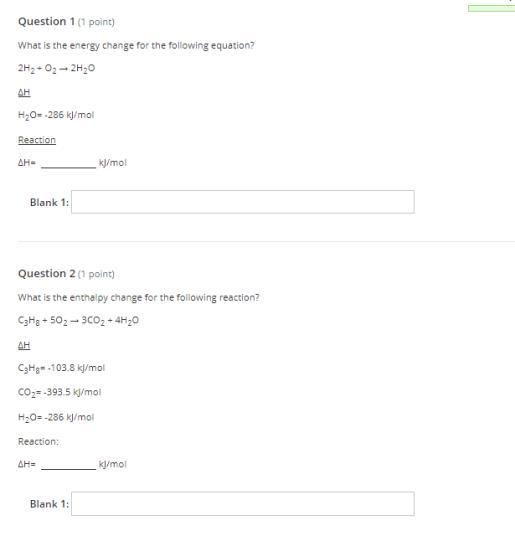Viewport: 515px width, 536px height.
Task: Click the underlined ΔH label in Question 1
Action: [24, 92]
